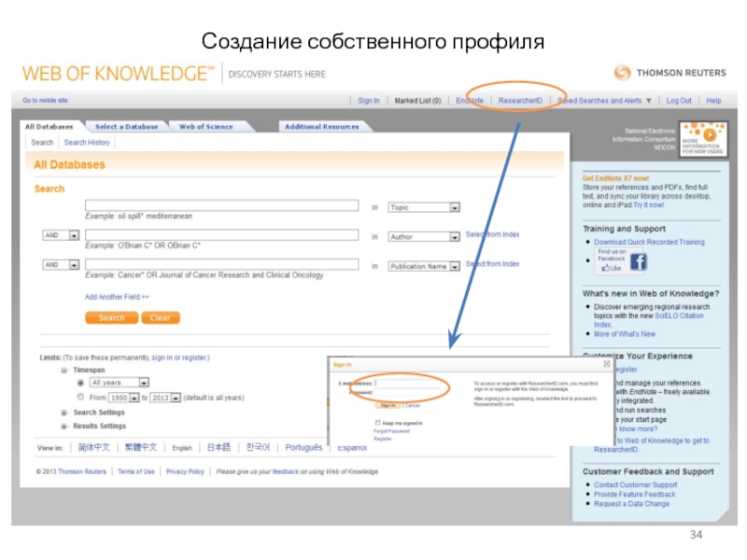Viewport: 747px width, 560px height.
Task: Click the orange Clear button
Action: (x=161, y=317)
